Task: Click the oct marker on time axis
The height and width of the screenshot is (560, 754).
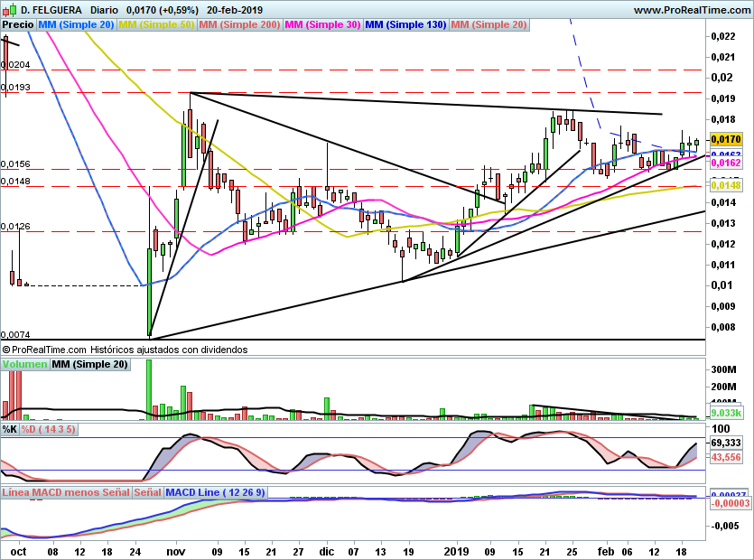Action: tap(18, 551)
